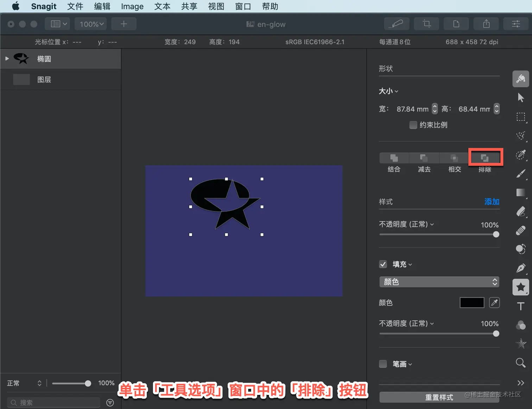Click the brush icon in top toolbar
Image resolution: width=532 pixels, height=409 pixels.
click(x=397, y=24)
